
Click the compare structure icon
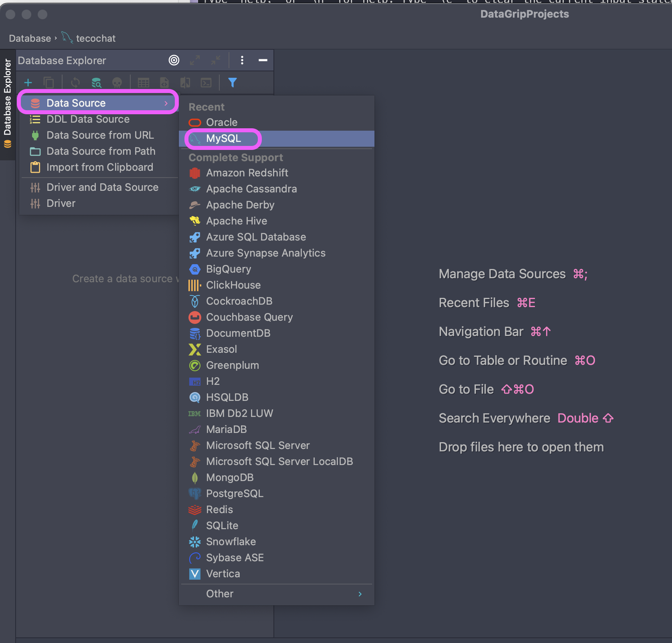click(x=185, y=83)
